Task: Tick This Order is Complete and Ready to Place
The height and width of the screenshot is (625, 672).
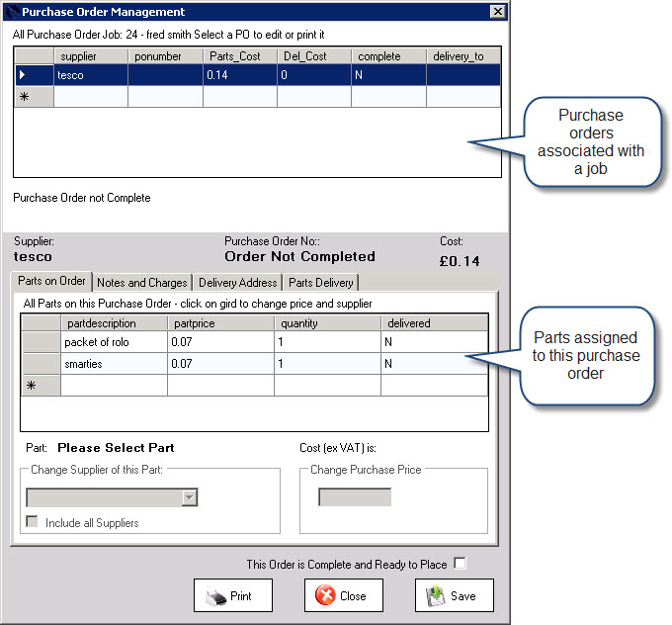Action: (x=460, y=564)
